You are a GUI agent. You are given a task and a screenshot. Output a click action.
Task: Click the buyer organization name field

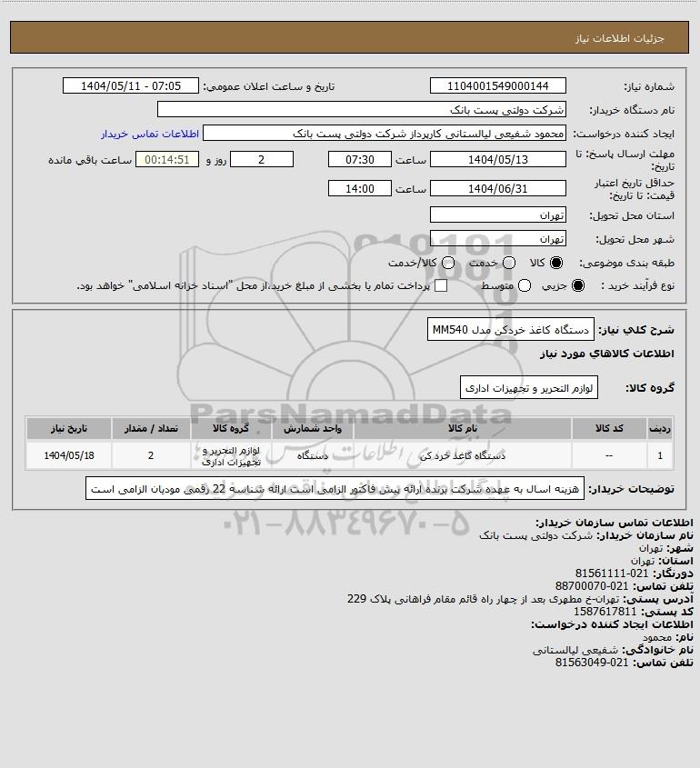pyautogui.click(x=362, y=109)
